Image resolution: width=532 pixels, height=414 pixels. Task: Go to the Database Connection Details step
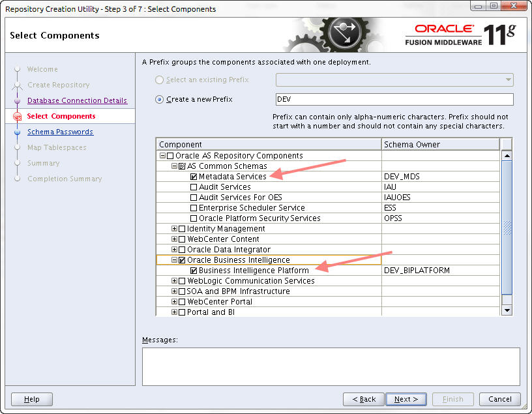pos(78,100)
